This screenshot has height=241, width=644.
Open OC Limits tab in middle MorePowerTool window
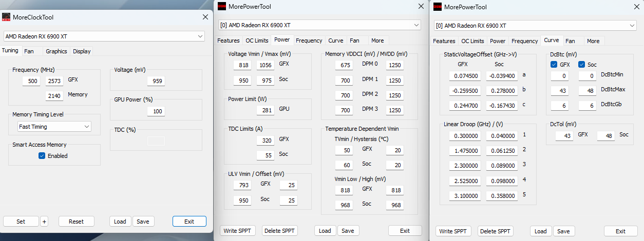[x=257, y=41]
